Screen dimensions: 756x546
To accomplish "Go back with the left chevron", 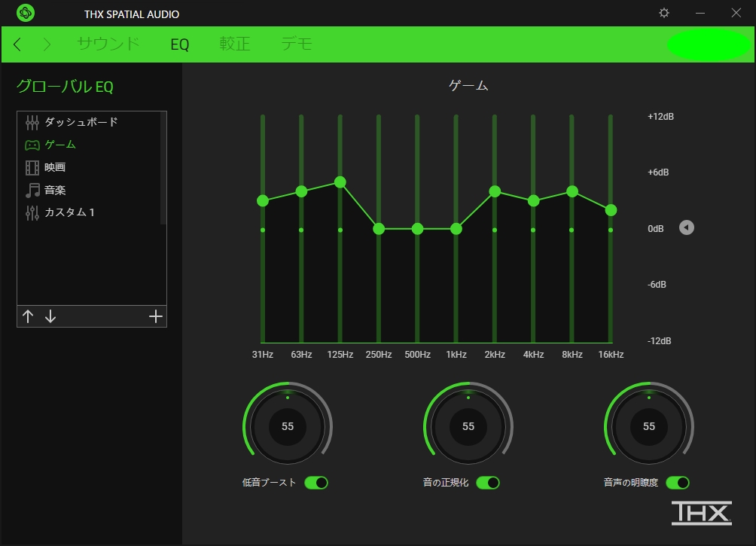I will tap(17, 44).
